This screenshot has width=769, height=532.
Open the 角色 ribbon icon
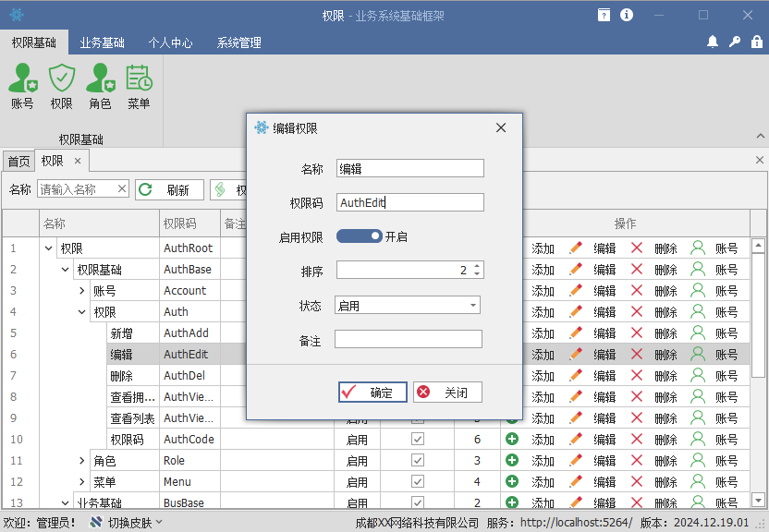[x=100, y=87]
